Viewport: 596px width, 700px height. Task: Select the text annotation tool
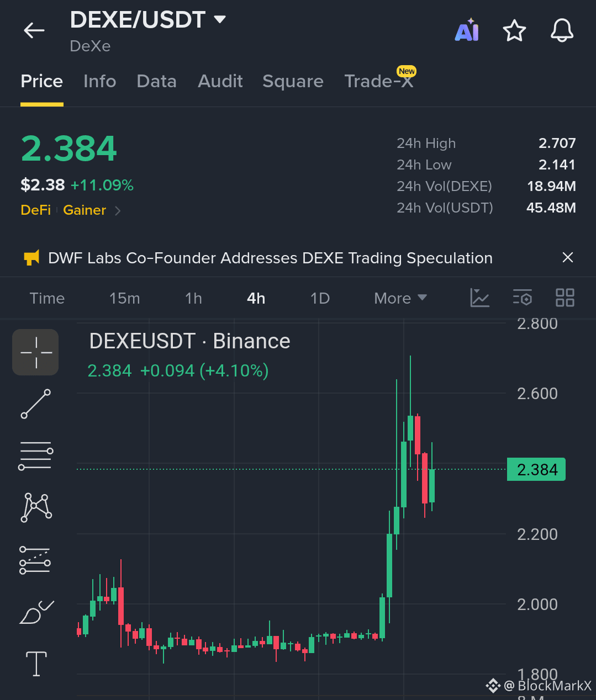(36, 663)
